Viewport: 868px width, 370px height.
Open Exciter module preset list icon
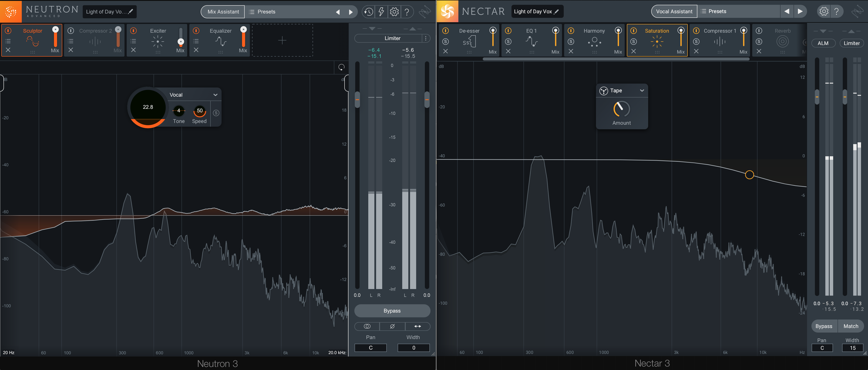point(133,41)
